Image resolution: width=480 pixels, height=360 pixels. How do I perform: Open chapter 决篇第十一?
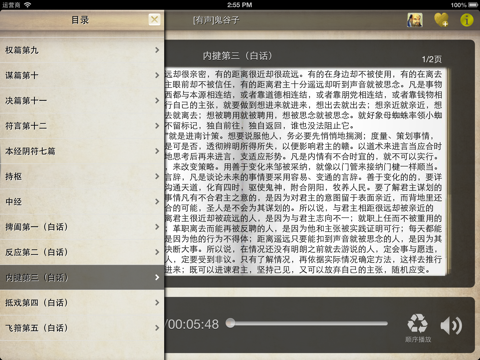point(82,101)
